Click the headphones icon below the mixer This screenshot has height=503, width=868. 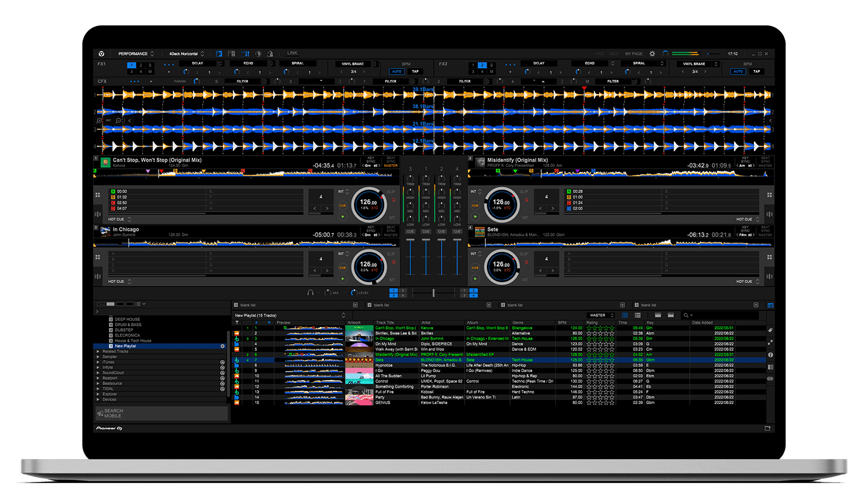[311, 293]
